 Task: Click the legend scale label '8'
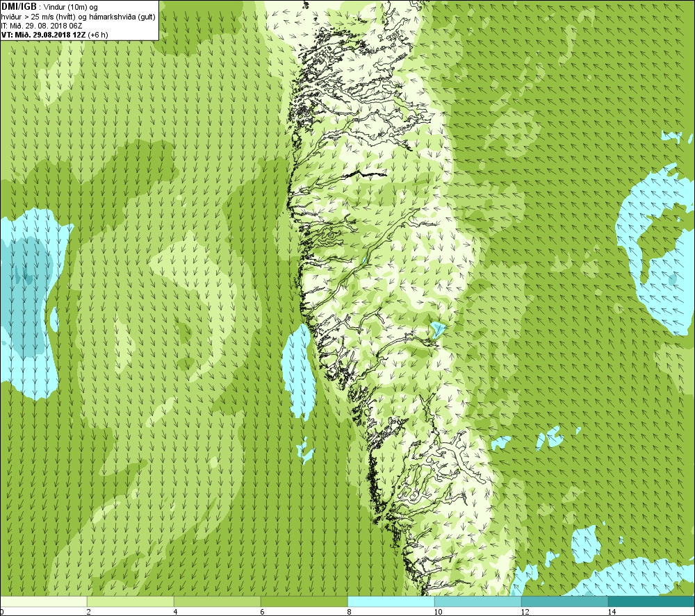(x=350, y=612)
